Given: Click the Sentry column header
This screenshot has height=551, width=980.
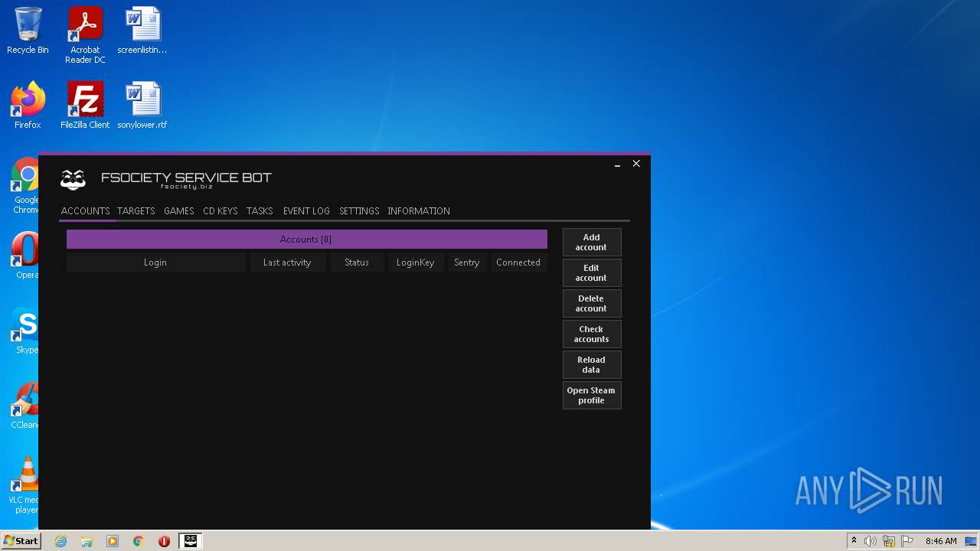Looking at the screenshot, I should click(x=467, y=262).
